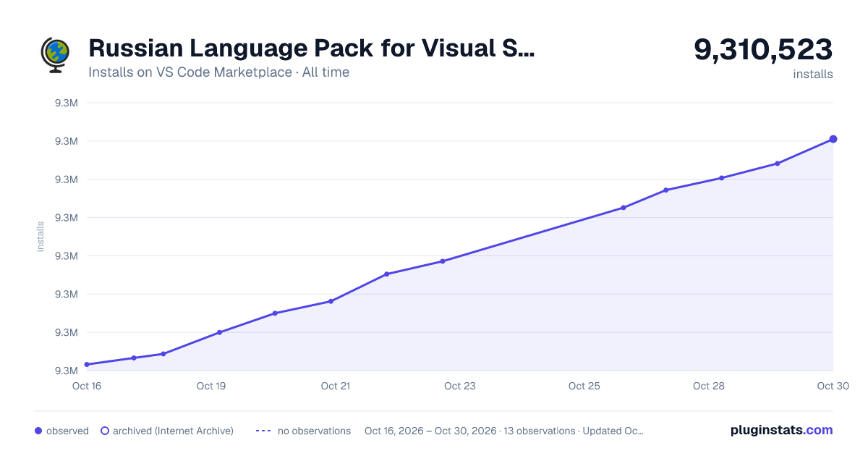Screen dimensions: 868x456
Task: Click the vertical 'installs' axis title
Action: 41,237
